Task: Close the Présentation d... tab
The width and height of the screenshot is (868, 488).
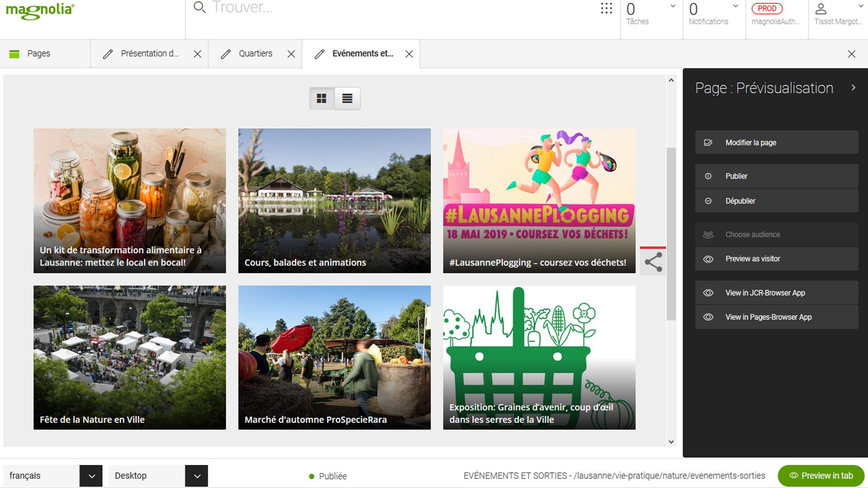Action: 197,54
